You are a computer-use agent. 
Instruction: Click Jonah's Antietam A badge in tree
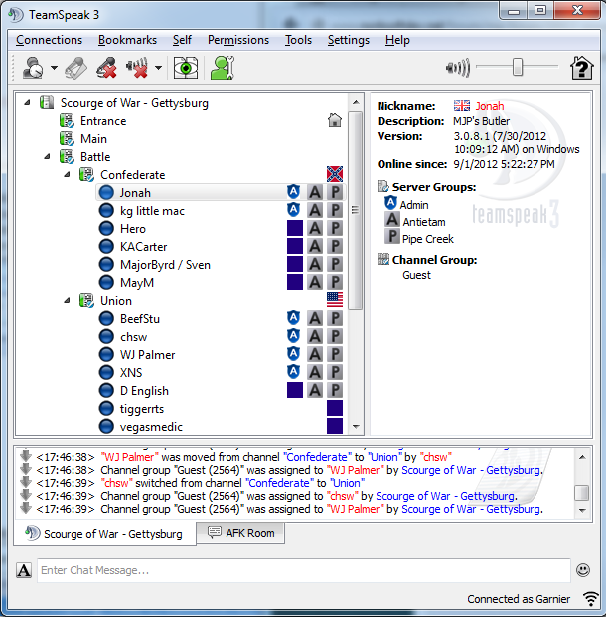[x=315, y=192]
